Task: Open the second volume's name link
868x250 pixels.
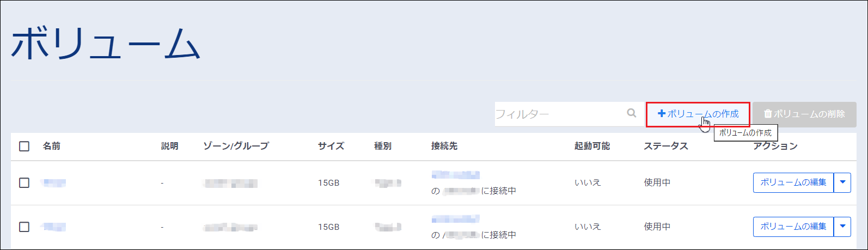Action: [54, 227]
